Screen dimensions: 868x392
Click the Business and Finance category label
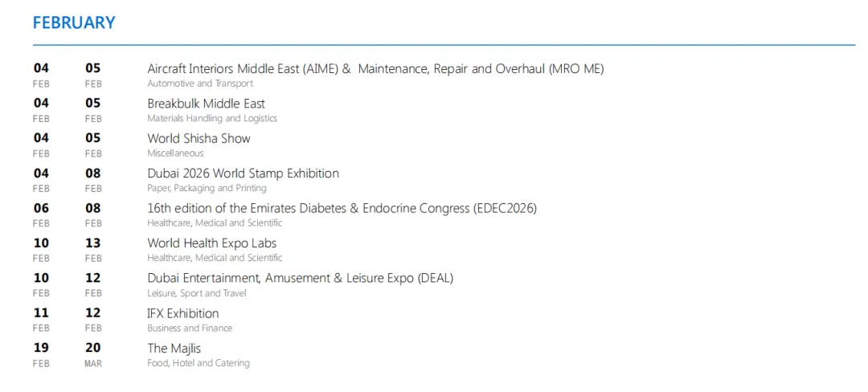[190, 328]
